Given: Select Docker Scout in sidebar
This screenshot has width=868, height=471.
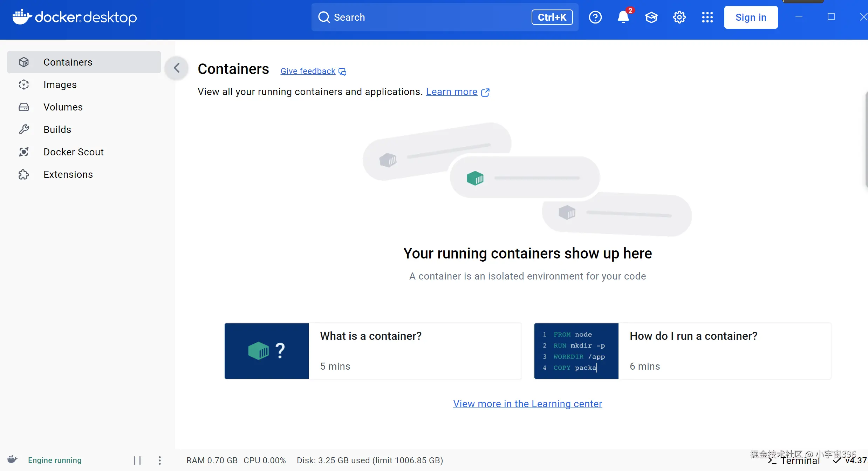Looking at the screenshot, I should 74,152.
